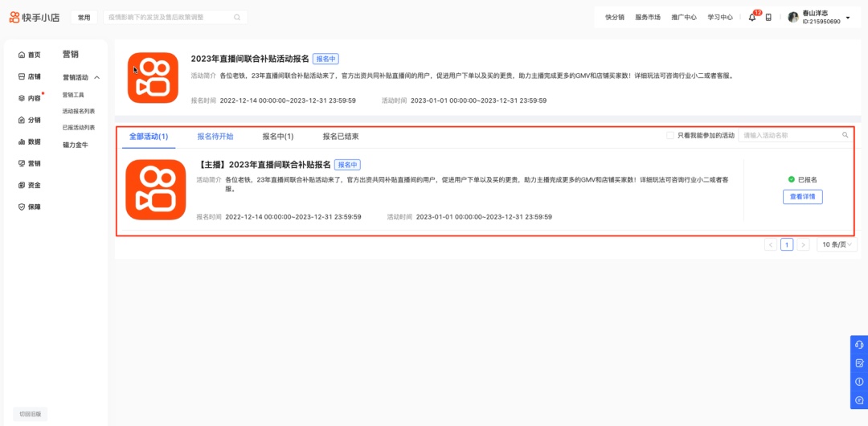Switch to the 报名已结束 tab

pos(341,137)
